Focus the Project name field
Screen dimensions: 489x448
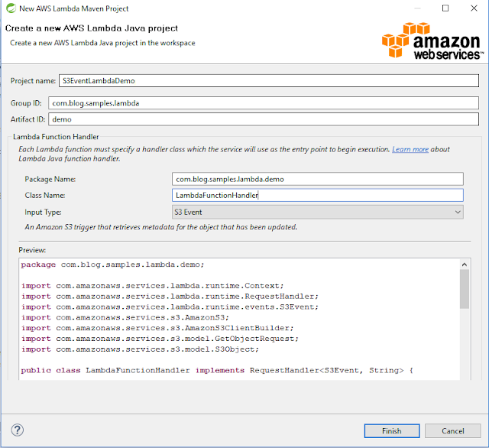(269, 81)
